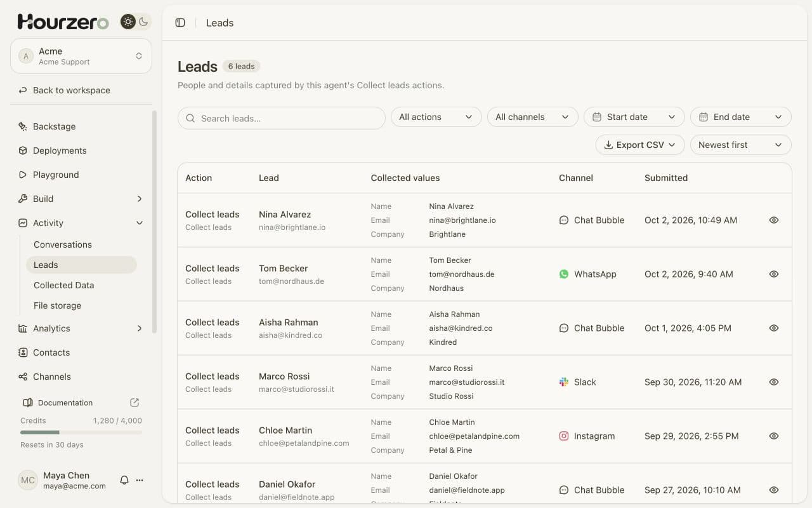Click the Documentation book icon
The width and height of the screenshot is (812, 508).
click(28, 403)
